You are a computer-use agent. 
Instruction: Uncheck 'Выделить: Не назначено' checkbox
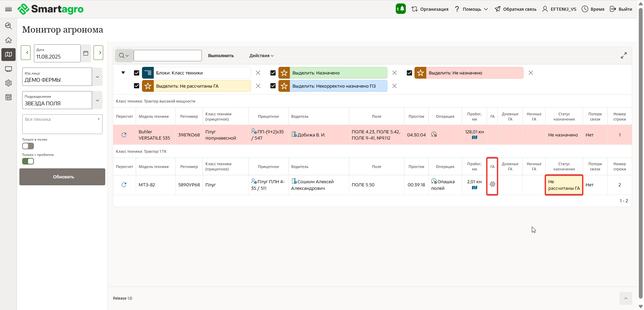point(409,73)
